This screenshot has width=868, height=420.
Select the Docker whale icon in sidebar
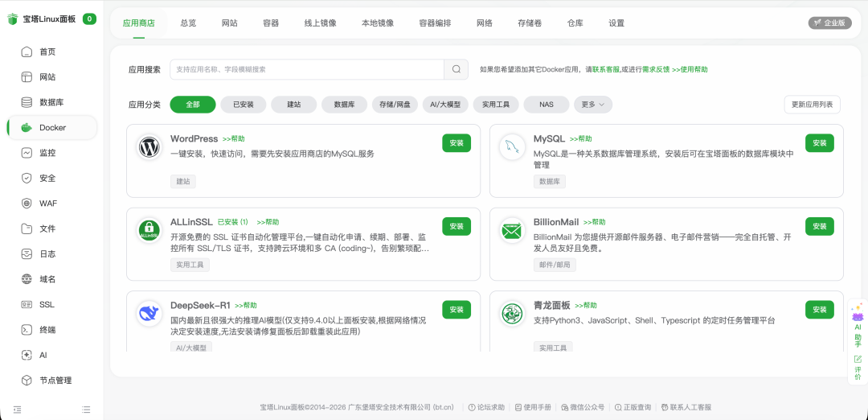27,127
